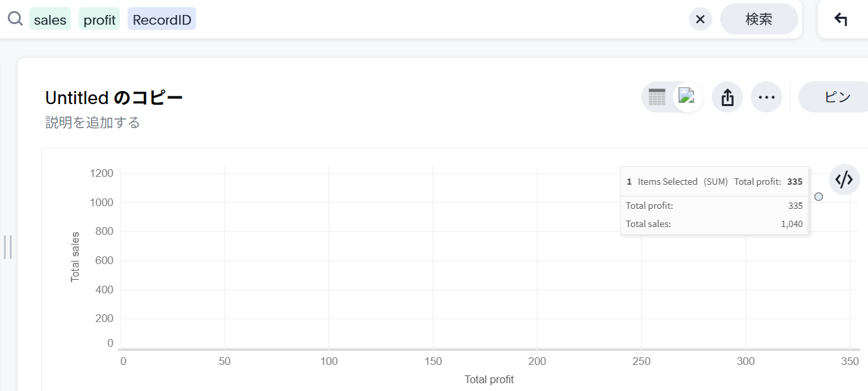Edit the title Untitled のコピー
Viewport: 868px width, 391px height.
point(114,98)
